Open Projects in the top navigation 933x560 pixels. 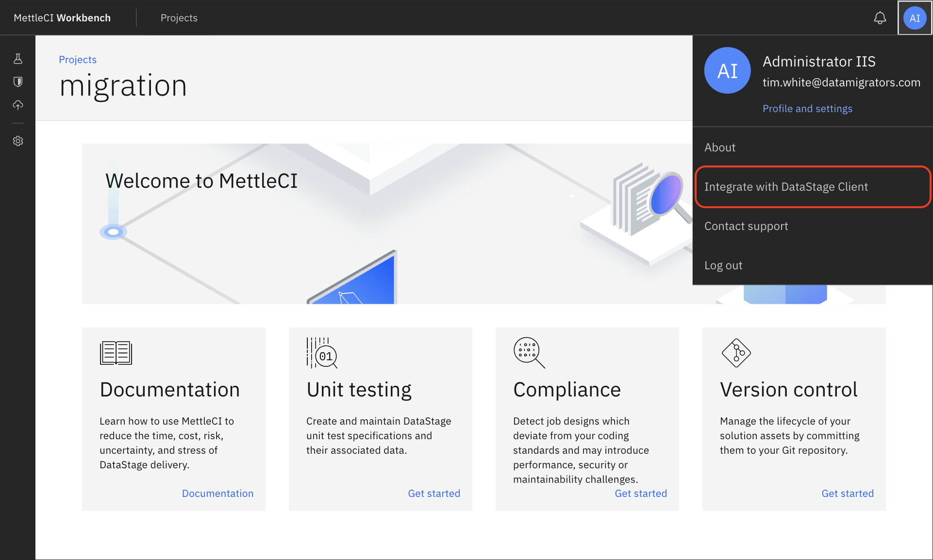click(x=179, y=18)
